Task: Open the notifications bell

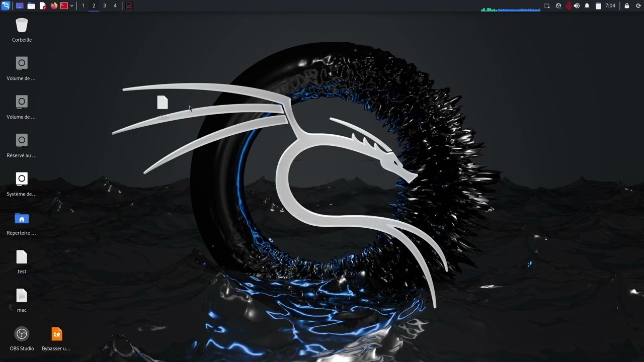Action: tap(587, 6)
